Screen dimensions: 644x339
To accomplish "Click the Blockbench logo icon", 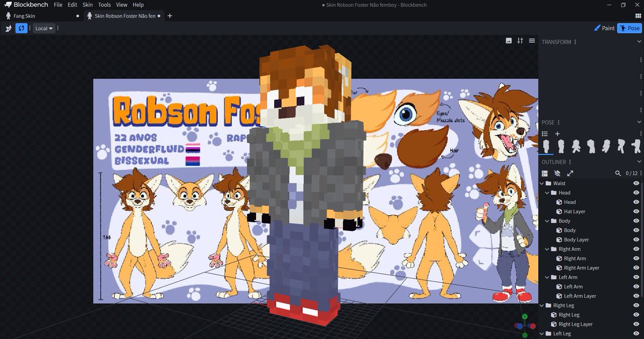I will (x=8, y=5).
